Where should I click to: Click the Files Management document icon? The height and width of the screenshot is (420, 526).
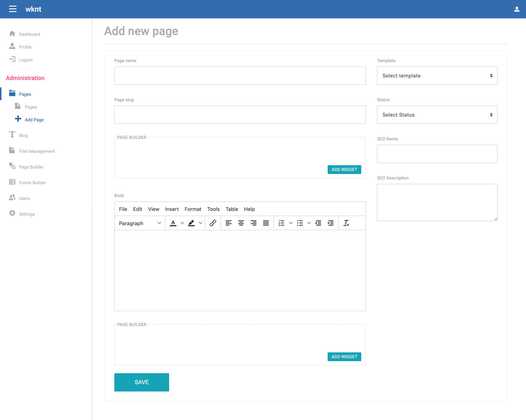[x=12, y=150]
